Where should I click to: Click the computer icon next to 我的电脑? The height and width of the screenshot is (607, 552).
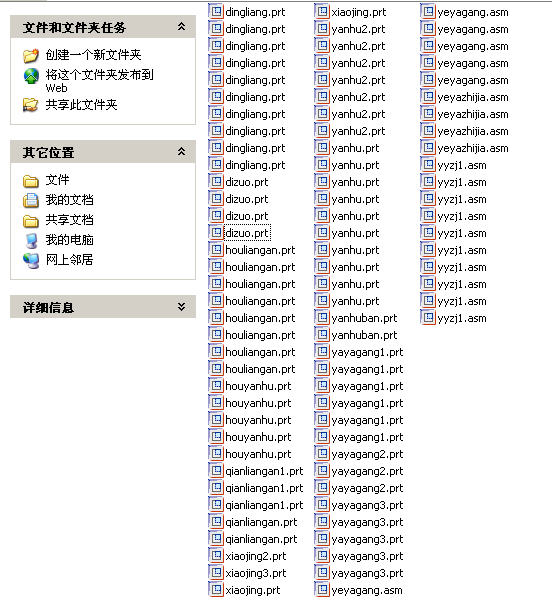(31, 240)
